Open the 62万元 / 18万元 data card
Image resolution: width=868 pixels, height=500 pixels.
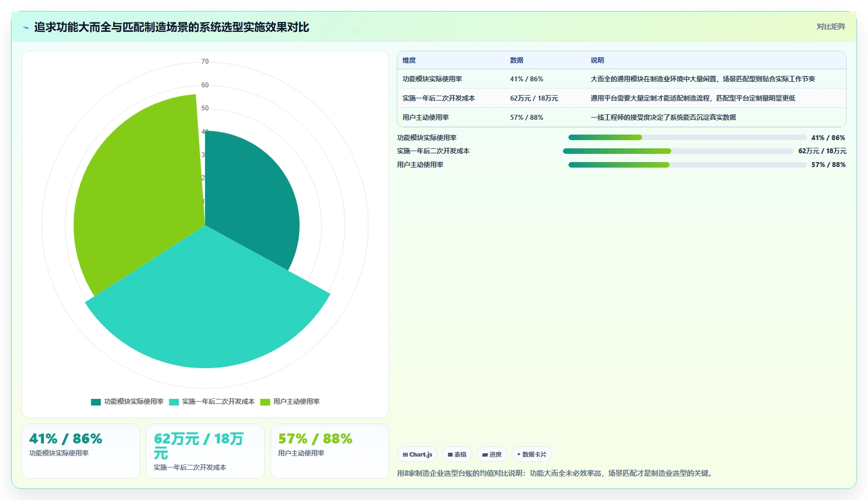point(205,451)
